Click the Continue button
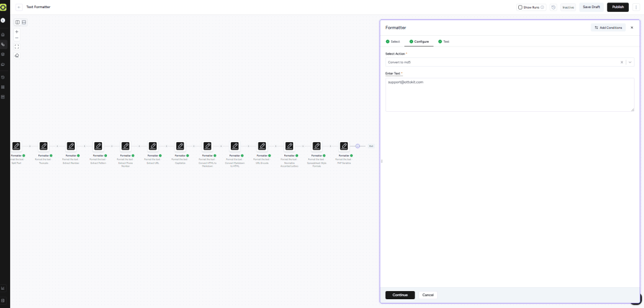 (400, 295)
